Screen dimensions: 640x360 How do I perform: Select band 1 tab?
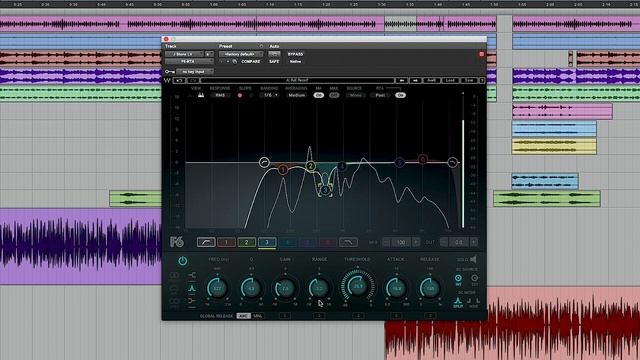[x=226, y=242]
